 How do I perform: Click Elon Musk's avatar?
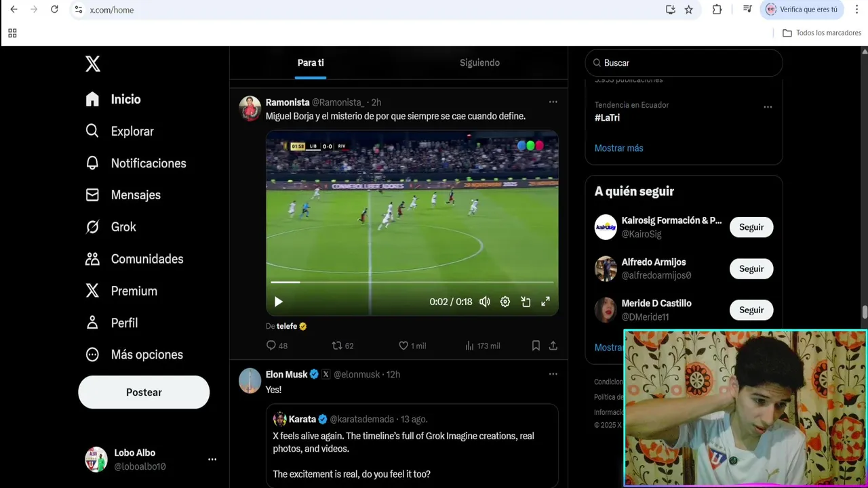click(250, 381)
